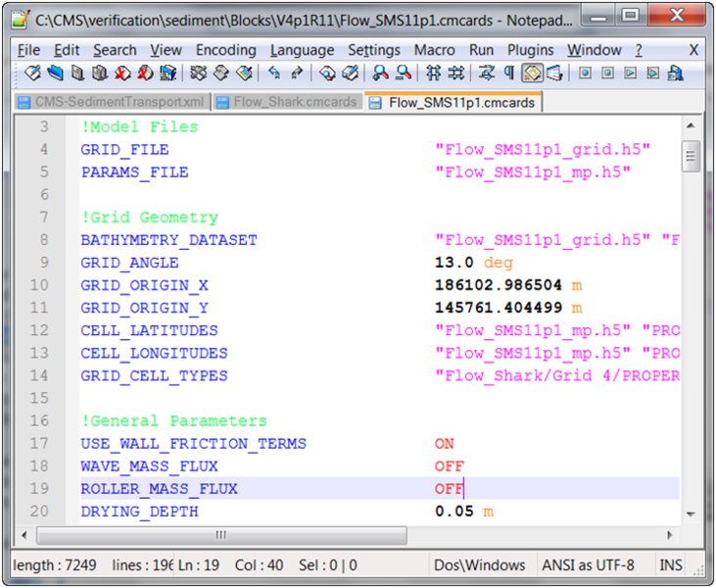Undo the last edit with the Undo icon
This screenshot has width=716, height=588.
pyautogui.click(x=274, y=73)
